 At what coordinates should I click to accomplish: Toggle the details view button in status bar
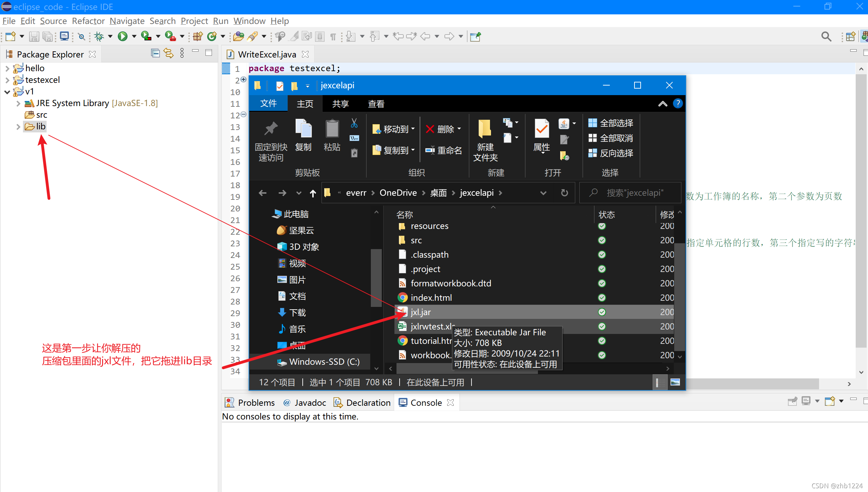tap(657, 382)
